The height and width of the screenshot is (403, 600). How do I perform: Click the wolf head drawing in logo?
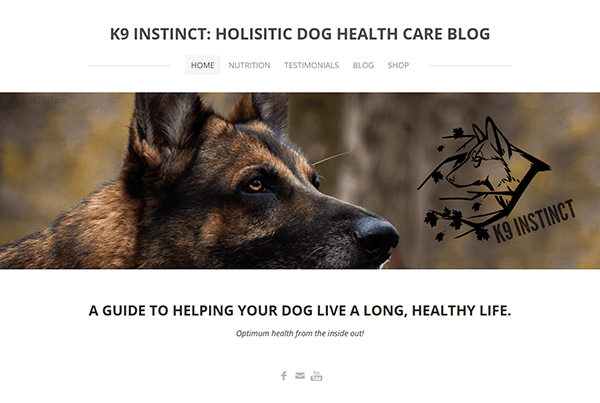tap(482, 159)
